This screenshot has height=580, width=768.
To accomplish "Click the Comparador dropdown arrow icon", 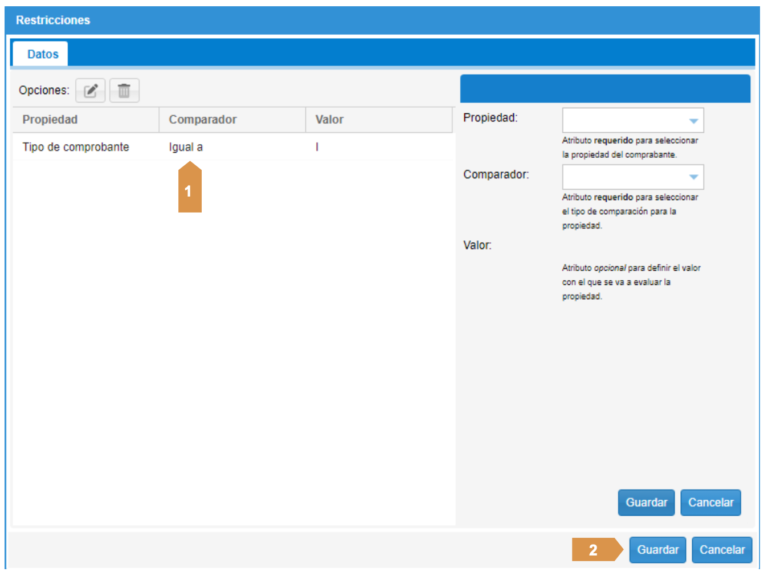I will tap(693, 178).
